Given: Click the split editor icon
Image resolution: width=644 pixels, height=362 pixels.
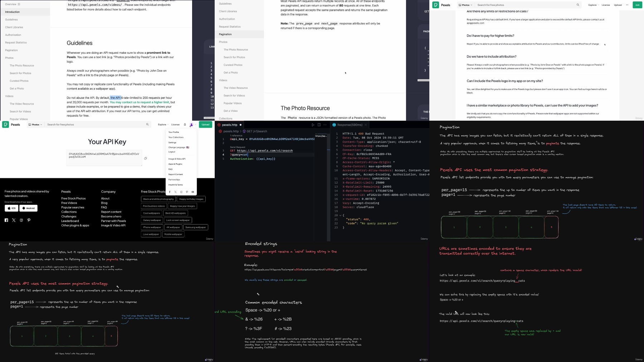Looking at the screenshot, I should point(319,125).
